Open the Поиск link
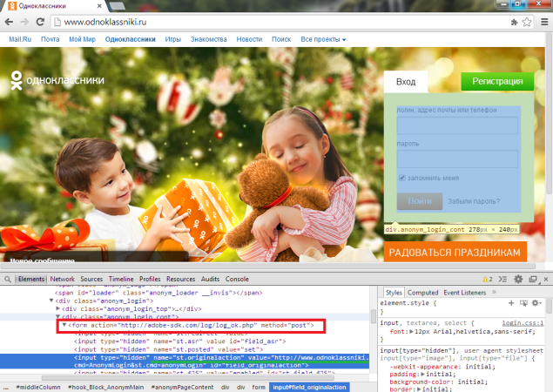 tap(281, 39)
